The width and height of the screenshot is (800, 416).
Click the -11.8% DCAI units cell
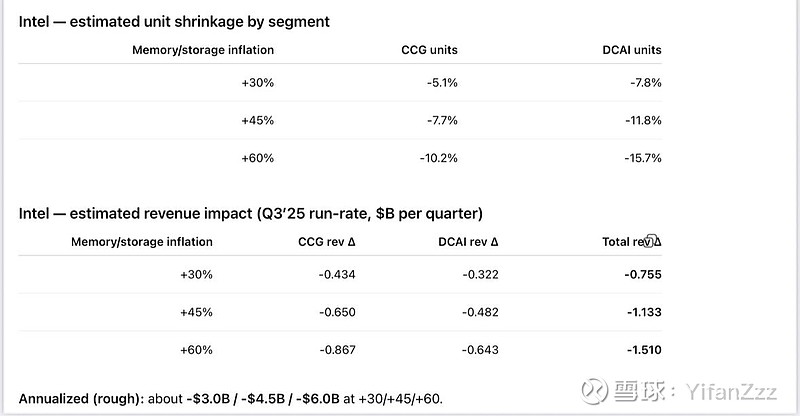click(x=643, y=120)
